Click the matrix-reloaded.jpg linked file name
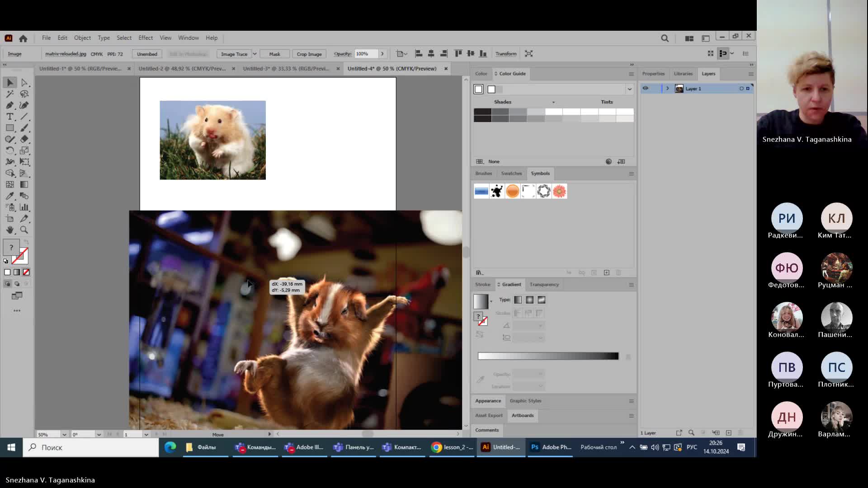This screenshot has width=868, height=488. (66, 54)
